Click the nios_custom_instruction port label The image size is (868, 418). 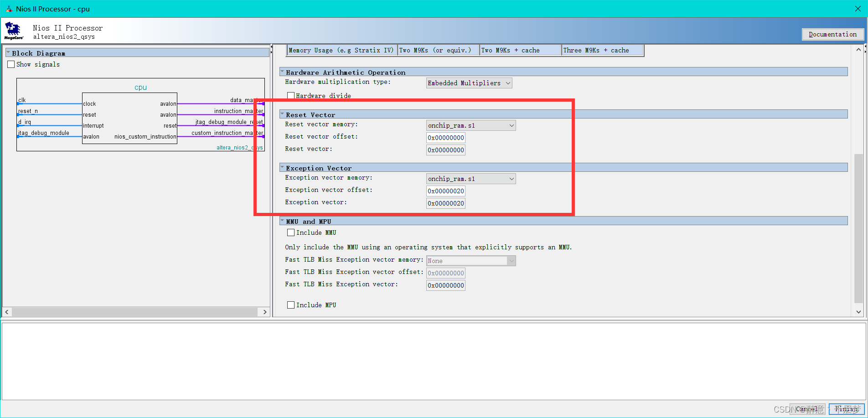(145, 136)
